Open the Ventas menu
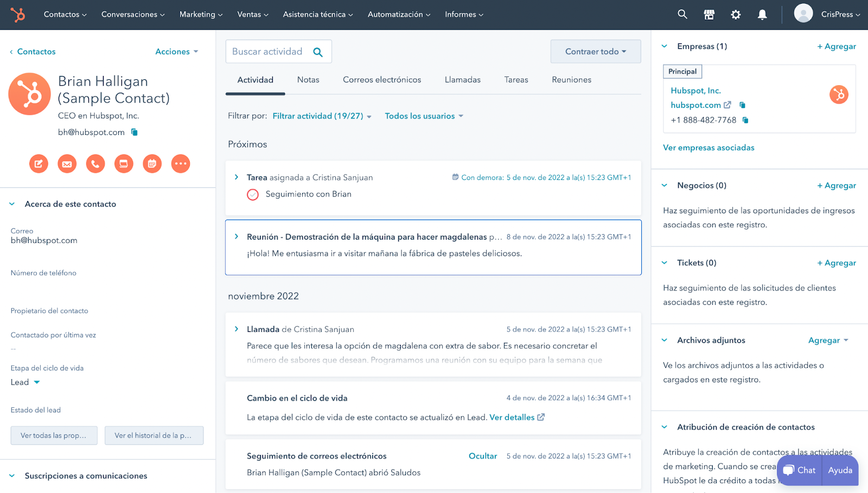 pos(253,15)
